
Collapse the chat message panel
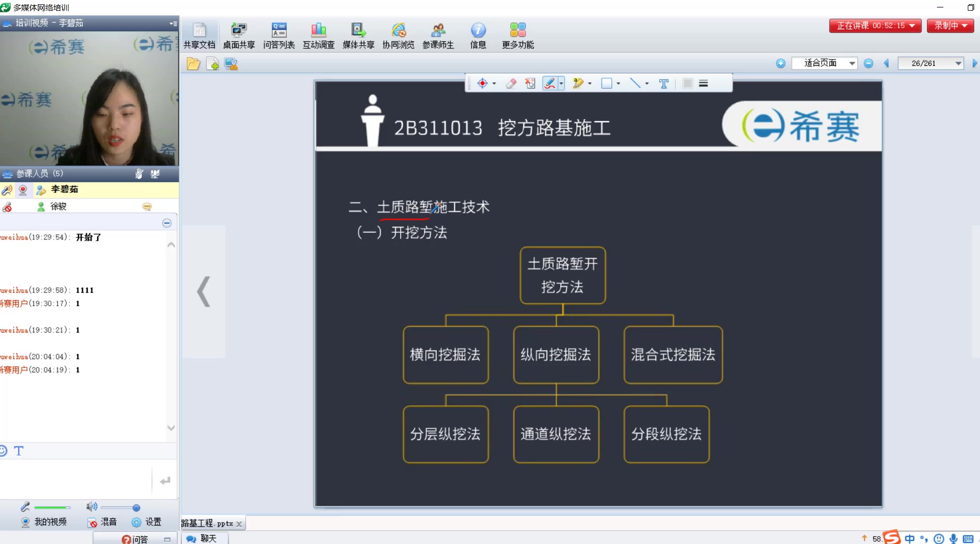pos(166,223)
